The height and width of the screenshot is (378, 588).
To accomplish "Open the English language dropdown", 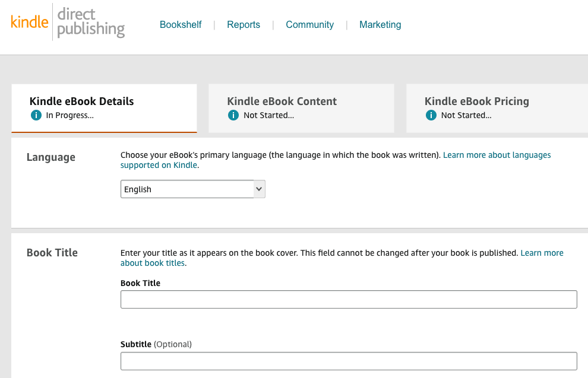I will (x=187, y=189).
